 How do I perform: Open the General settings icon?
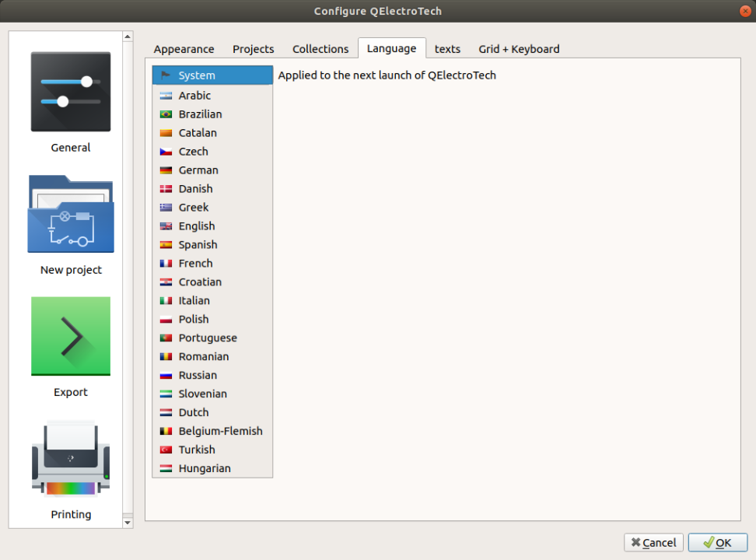pos(71,92)
